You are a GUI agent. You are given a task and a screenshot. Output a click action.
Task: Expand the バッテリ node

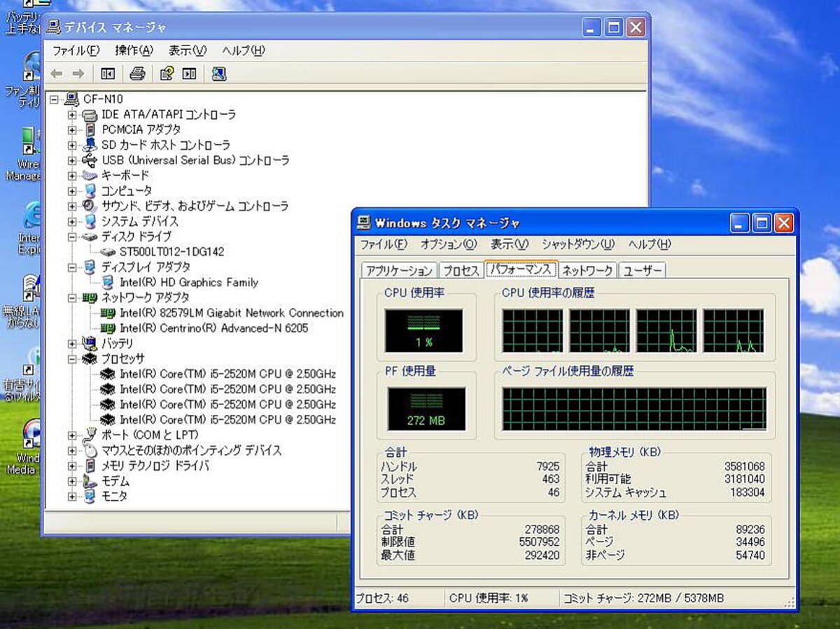pyautogui.click(x=72, y=344)
